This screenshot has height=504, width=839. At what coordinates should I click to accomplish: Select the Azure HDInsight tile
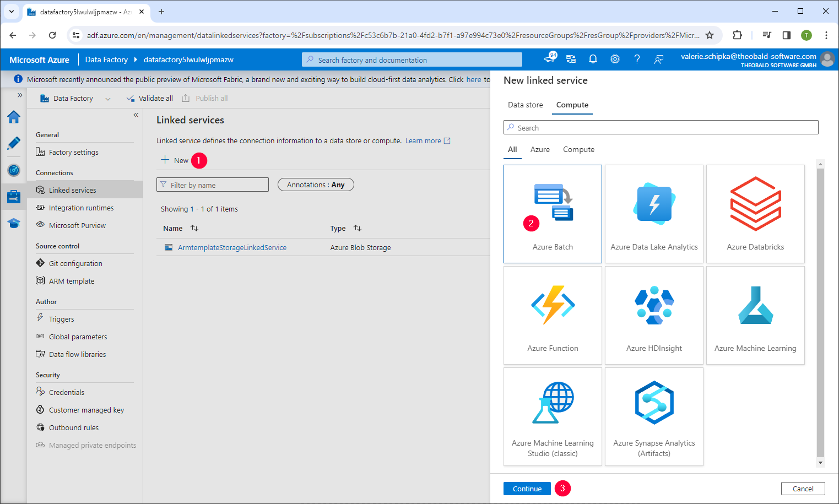pyautogui.click(x=654, y=315)
